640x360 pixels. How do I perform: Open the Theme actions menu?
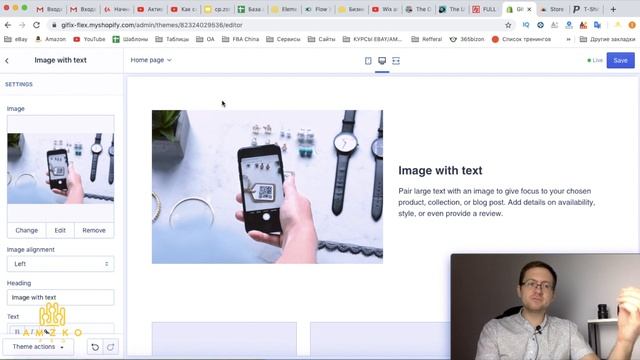(x=38, y=347)
